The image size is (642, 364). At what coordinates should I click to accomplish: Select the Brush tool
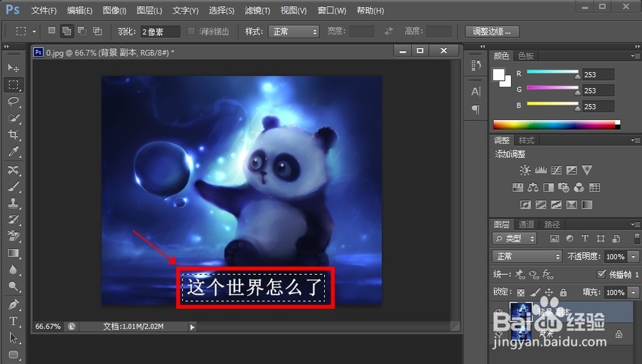[13, 187]
